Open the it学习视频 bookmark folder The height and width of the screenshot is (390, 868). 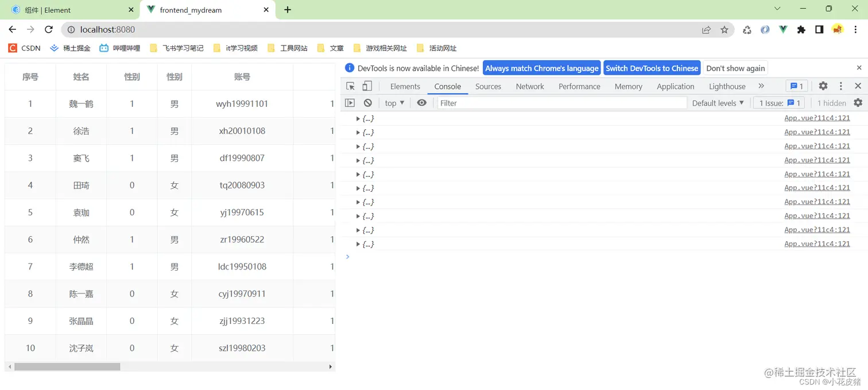(x=235, y=48)
